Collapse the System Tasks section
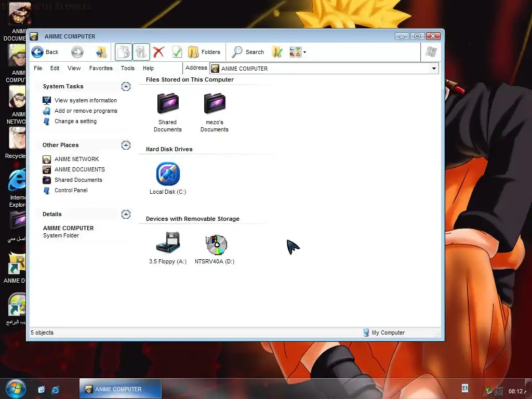 [126, 87]
